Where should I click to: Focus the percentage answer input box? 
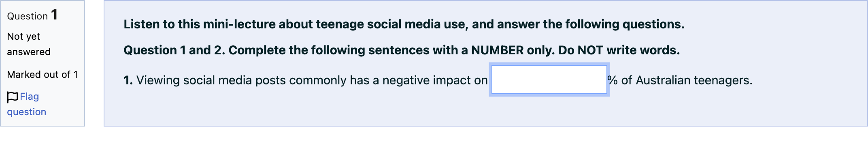(x=549, y=80)
